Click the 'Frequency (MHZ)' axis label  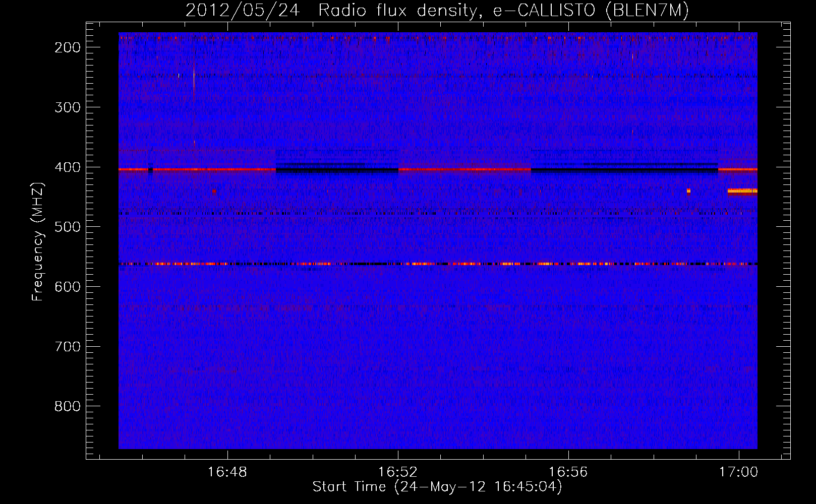click(38, 241)
